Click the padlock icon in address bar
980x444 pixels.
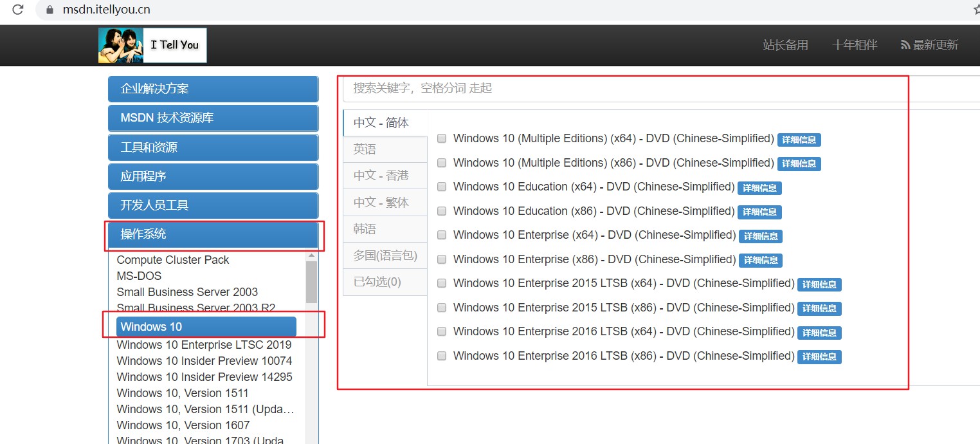click(50, 10)
